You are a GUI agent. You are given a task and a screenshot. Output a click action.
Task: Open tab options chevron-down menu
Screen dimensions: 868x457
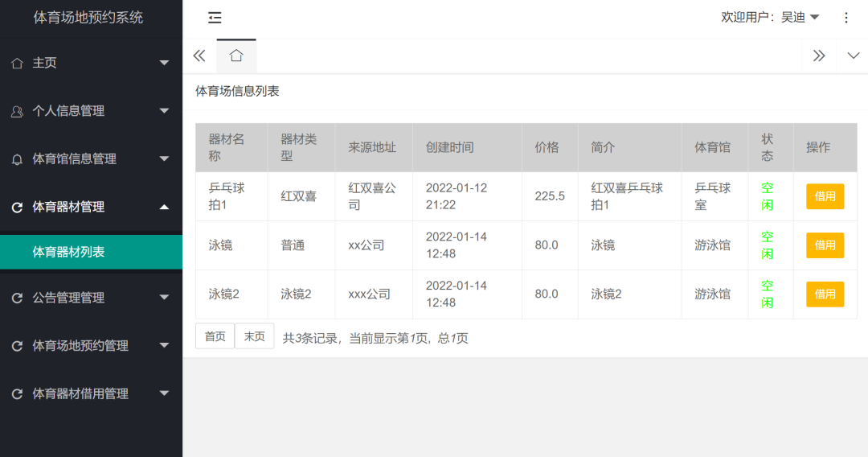point(853,56)
